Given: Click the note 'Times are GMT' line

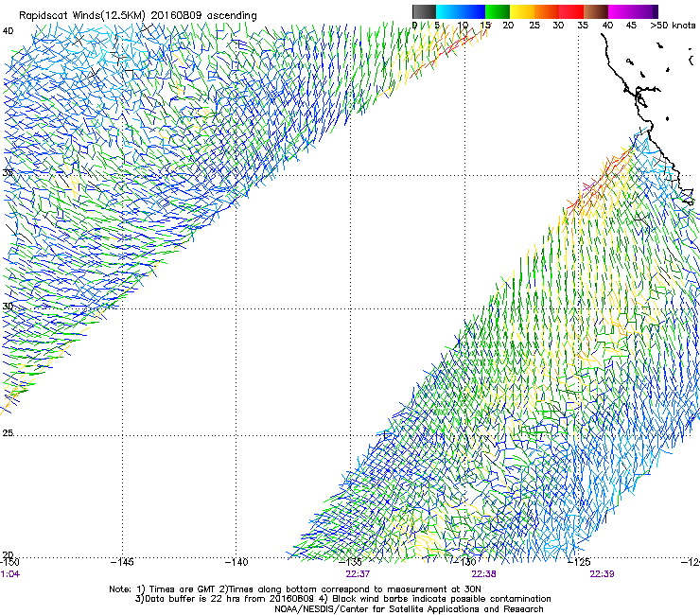Looking at the screenshot, I should pyautogui.click(x=295, y=589).
